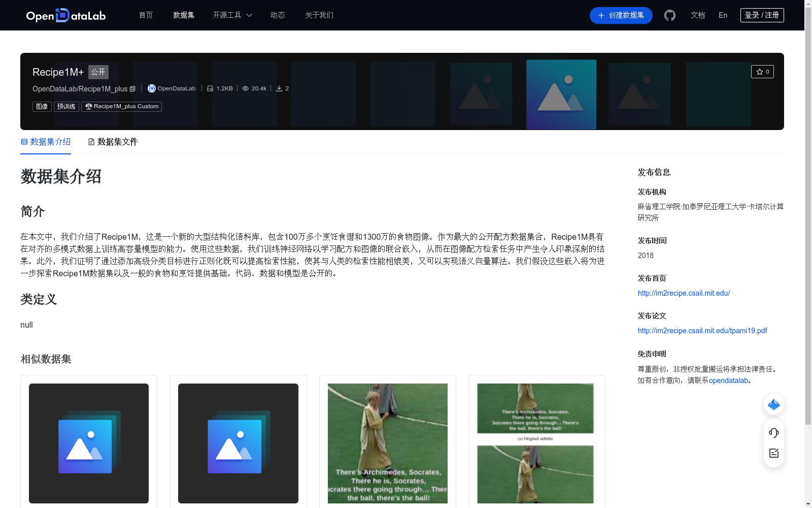
Task: Open the feedback form floating icon
Action: point(773,454)
